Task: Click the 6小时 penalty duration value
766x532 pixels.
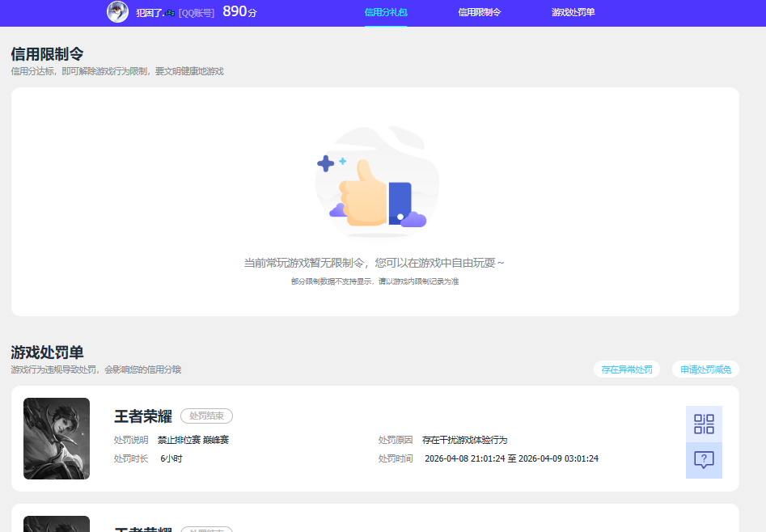Action: [171, 458]
